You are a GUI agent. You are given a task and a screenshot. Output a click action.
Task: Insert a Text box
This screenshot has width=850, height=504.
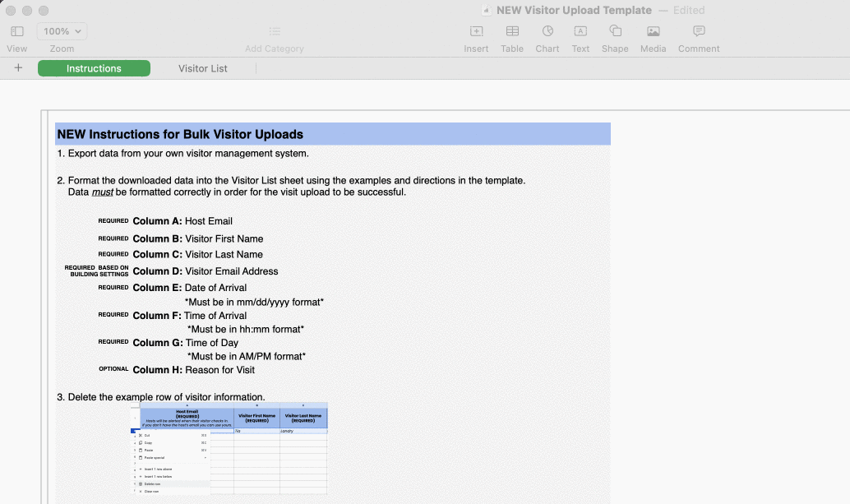pos(580,31)
